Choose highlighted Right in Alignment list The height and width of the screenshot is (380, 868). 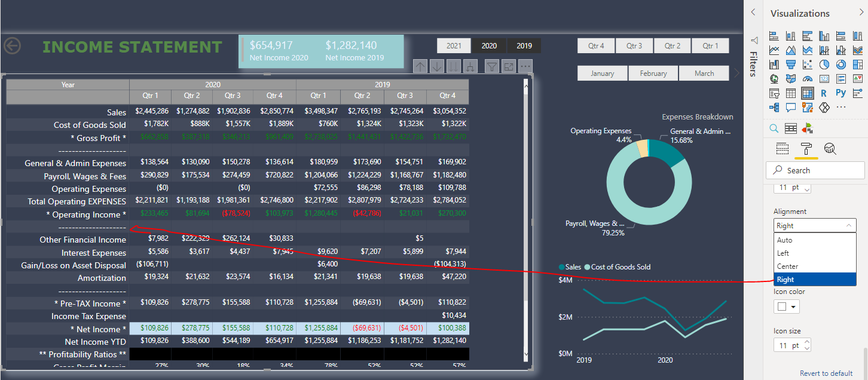(815, 279)
